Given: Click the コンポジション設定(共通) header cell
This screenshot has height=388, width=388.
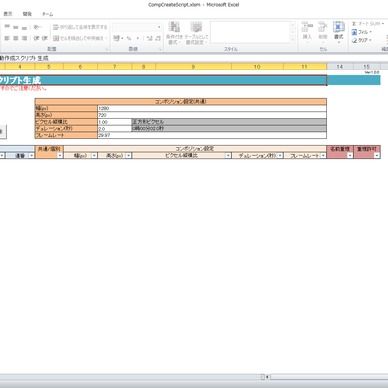Looking at the screenshot, I should pos(181,102).
